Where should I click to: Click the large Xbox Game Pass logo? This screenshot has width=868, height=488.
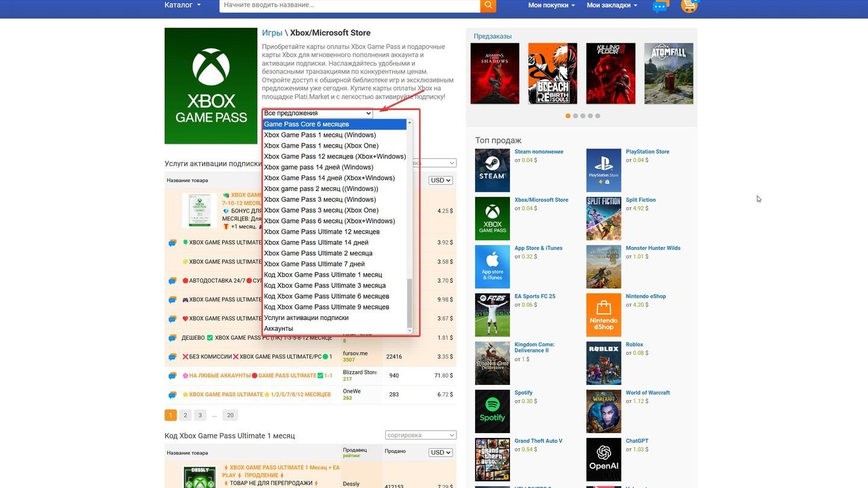pyautogui.click(x=211, y=86)
